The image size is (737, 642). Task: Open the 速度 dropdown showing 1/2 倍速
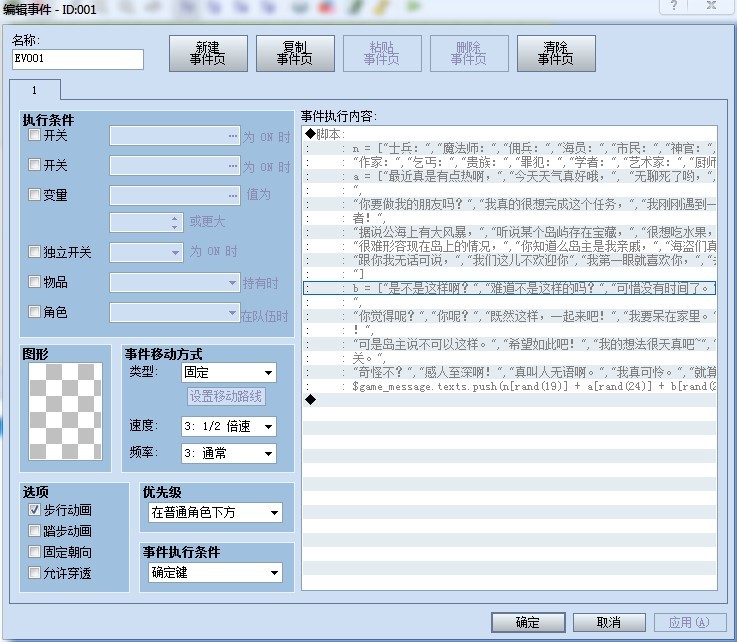pyautogui.click(x=229, y=427)
